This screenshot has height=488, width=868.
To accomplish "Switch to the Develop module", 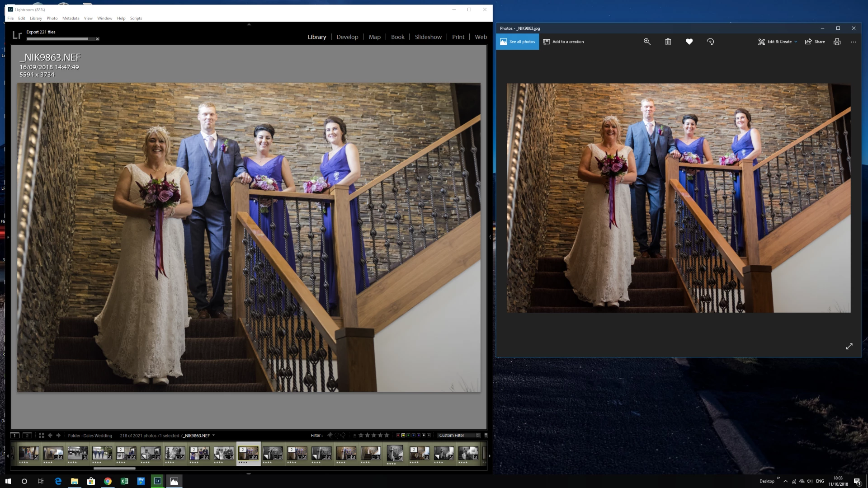I will click(x=347, y=37).
